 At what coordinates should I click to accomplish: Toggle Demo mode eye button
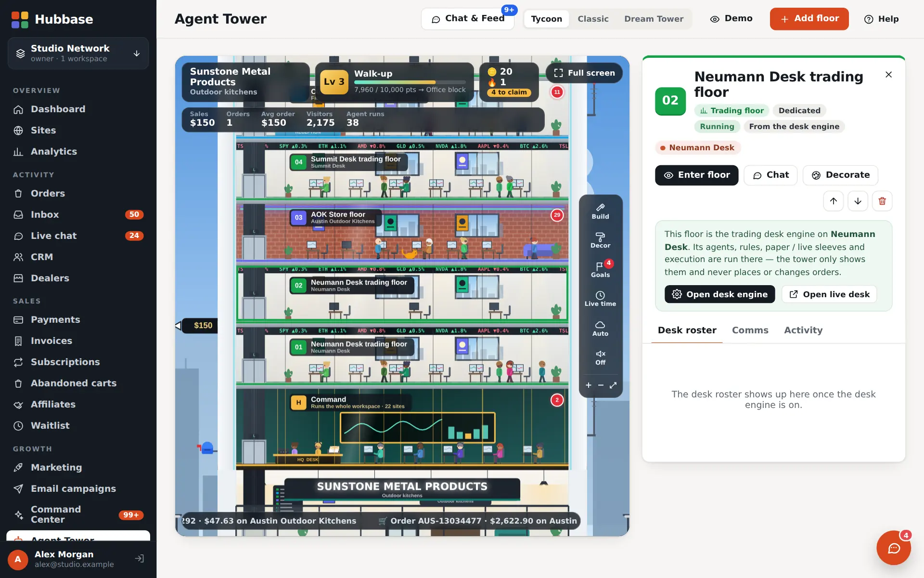(731, 19)
